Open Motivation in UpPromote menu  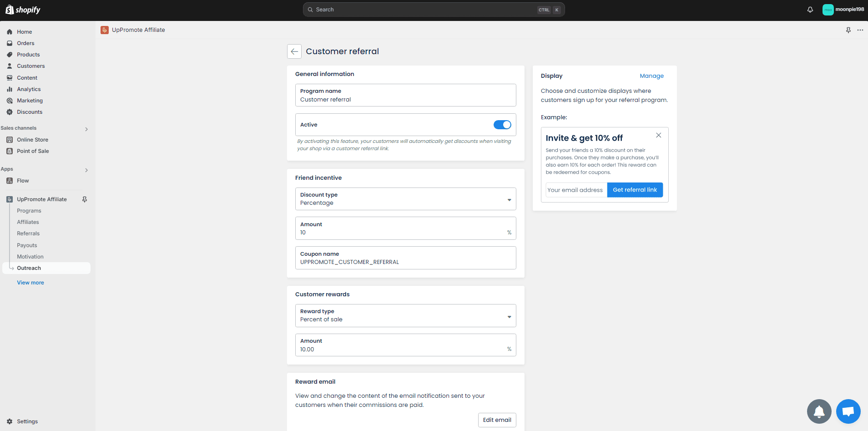point(30,257)
